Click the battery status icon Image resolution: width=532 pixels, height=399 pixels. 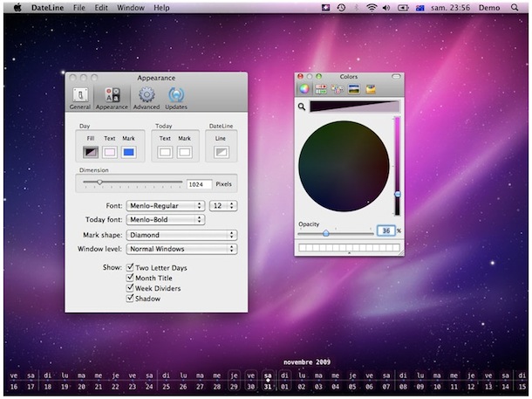403,8
